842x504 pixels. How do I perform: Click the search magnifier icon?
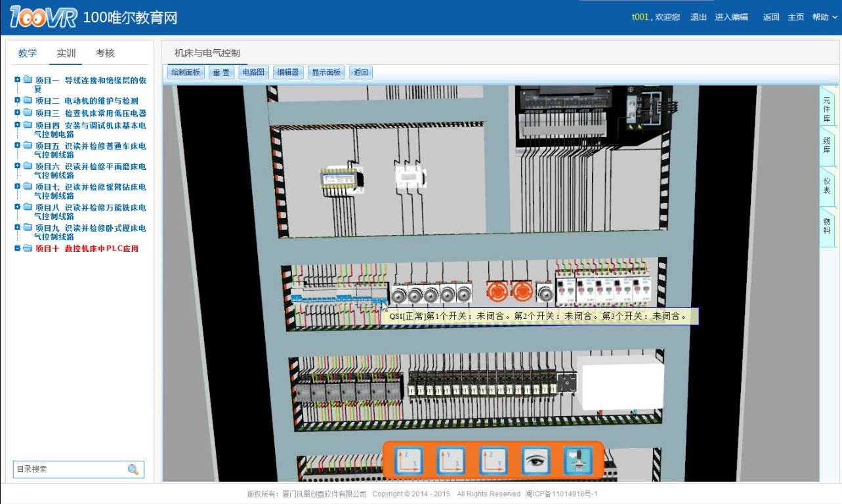pos(133,469)
